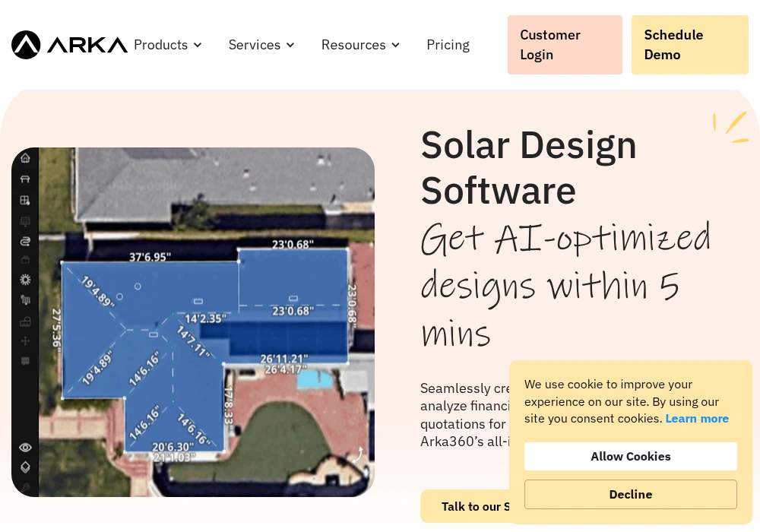The width and height of the screenshot is (760, 532).
Task: Go to Customer Login
Action: pos(565,45)
